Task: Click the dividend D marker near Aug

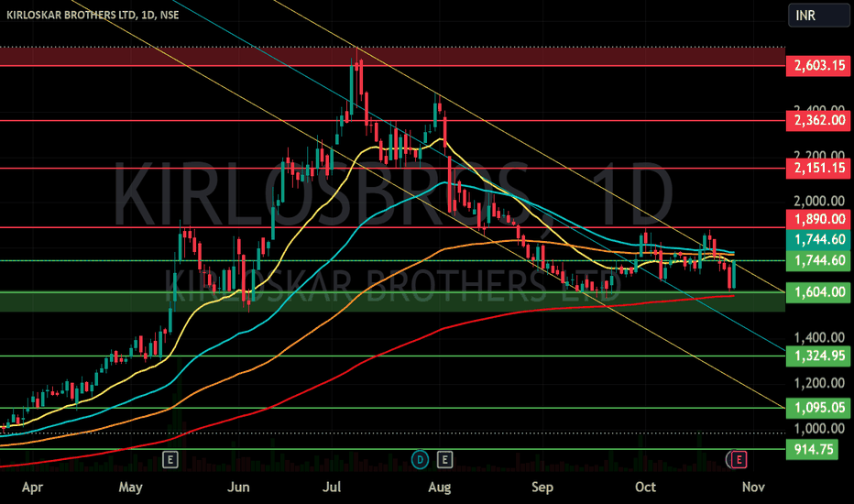Action: click(x=420, y=460)
